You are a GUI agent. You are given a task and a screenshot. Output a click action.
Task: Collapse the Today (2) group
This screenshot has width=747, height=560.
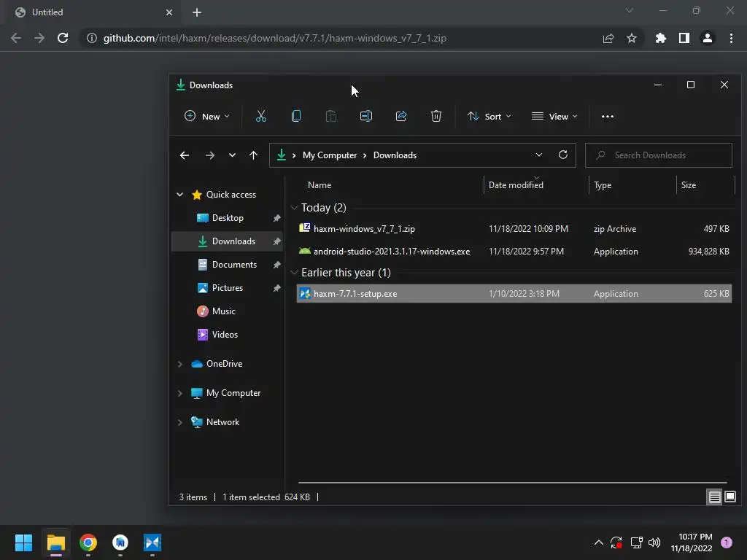click(294, 208)
